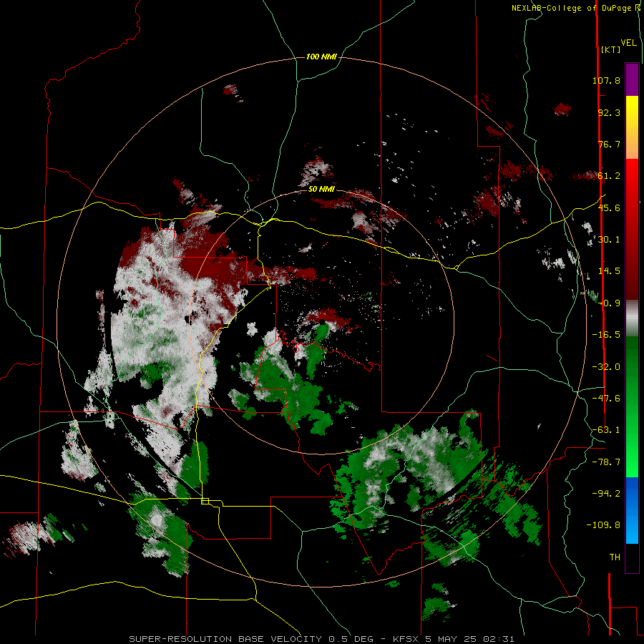This screenshot has width=644, height=644.
Task: Click the -16.5 value on velocity scale
Action: (x=606, y=335)
